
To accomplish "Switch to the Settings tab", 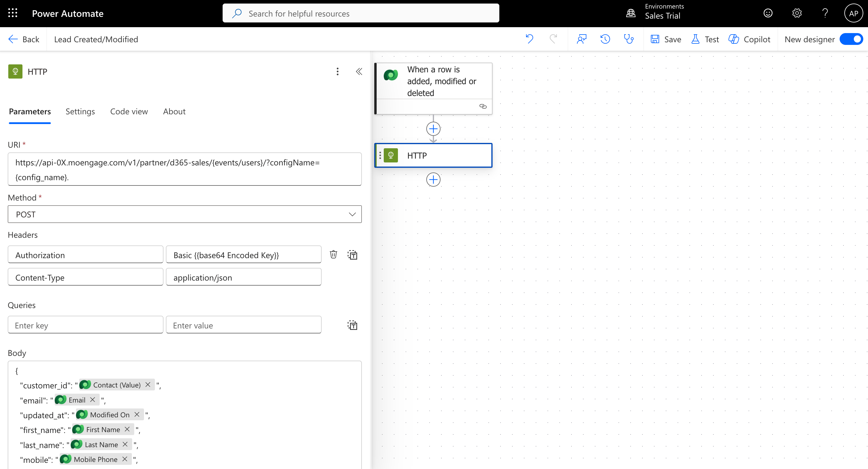I will click(80, 111).
